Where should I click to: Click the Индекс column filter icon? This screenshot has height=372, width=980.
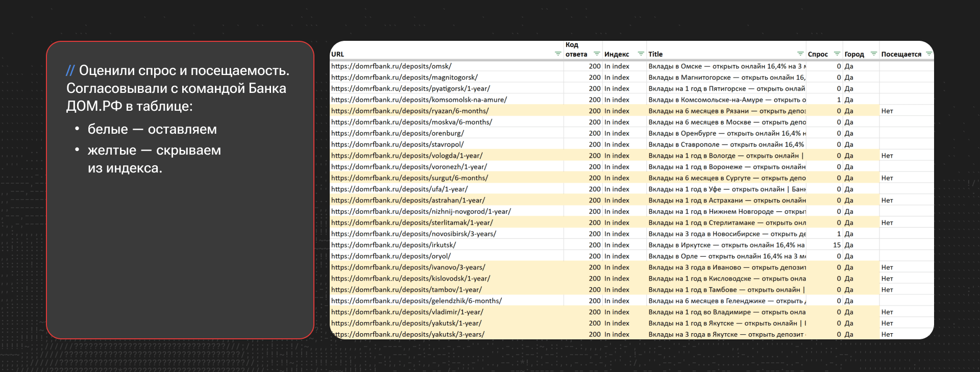(641, 54)
